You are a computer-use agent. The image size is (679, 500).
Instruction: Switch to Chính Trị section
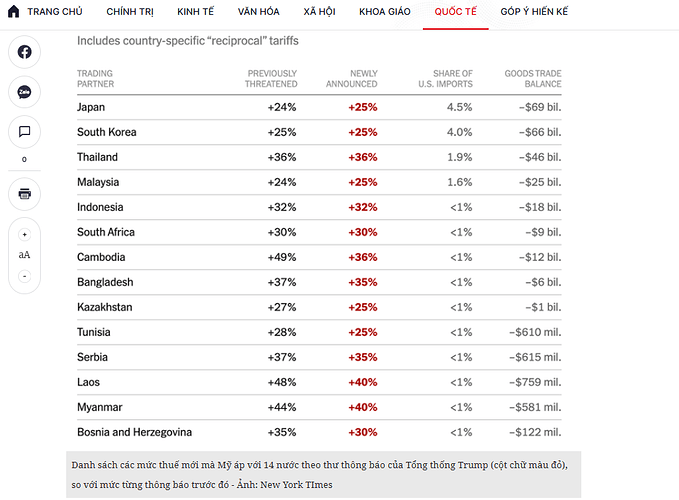(129, 12)
